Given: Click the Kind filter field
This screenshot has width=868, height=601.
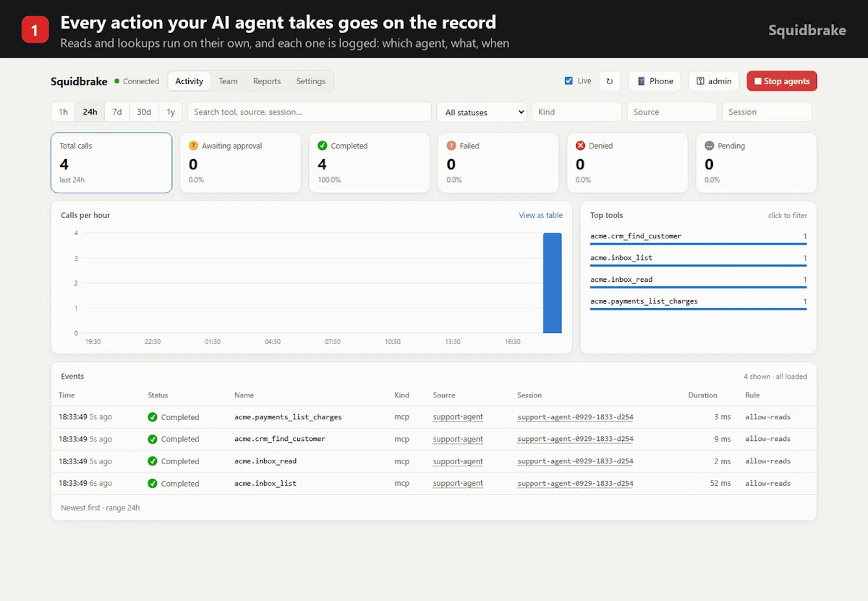Looking at the screenshot, I should (577, 112).
